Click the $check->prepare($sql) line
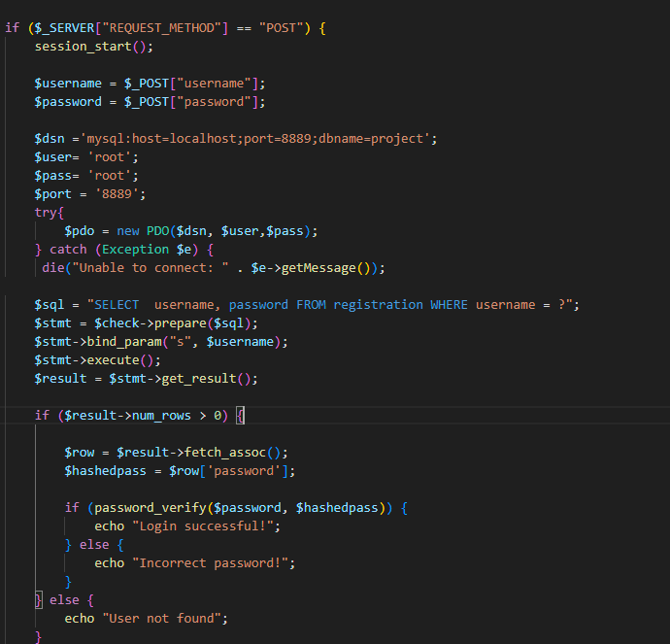 pos(146,323)
